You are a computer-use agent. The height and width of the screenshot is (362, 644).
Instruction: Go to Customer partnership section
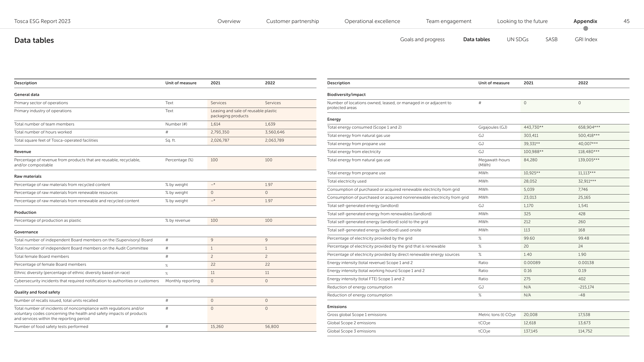click(292, 21)
